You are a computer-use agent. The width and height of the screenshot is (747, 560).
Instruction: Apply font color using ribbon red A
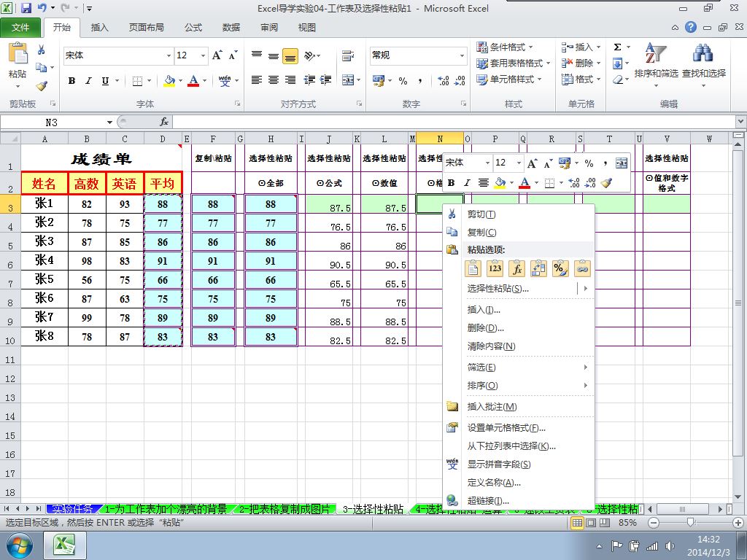(193, 81)
